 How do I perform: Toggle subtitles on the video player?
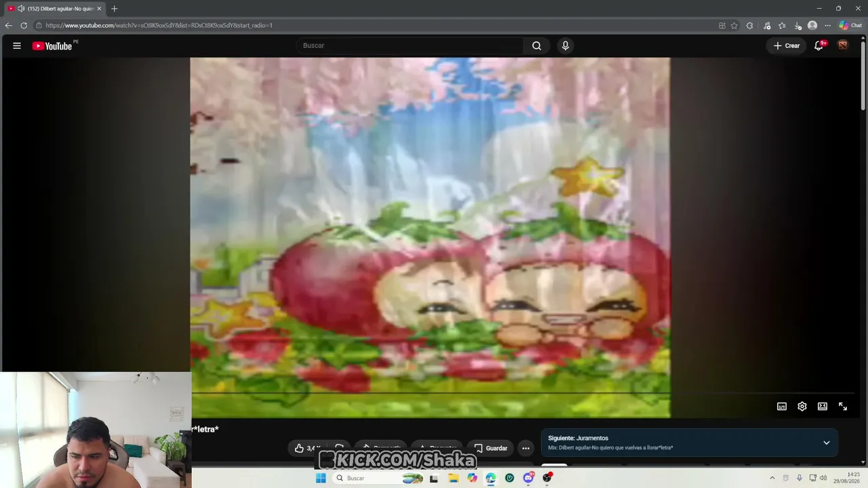point(782,407)
